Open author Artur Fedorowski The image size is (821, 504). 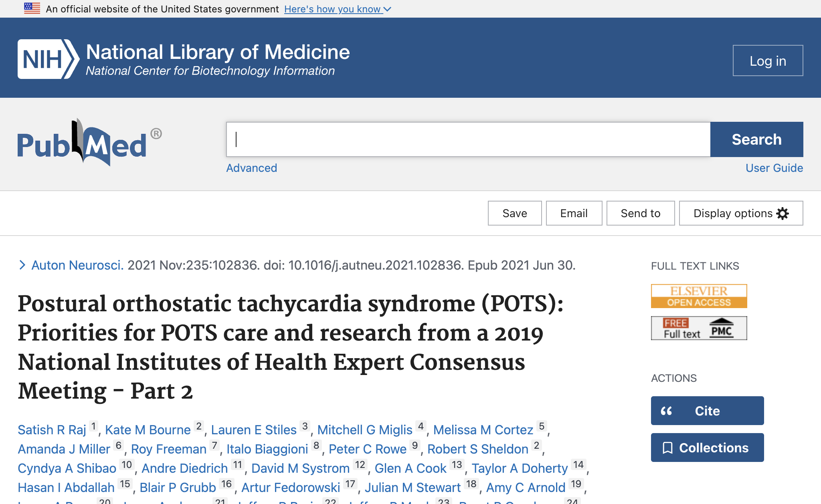(x=291, y=488)
